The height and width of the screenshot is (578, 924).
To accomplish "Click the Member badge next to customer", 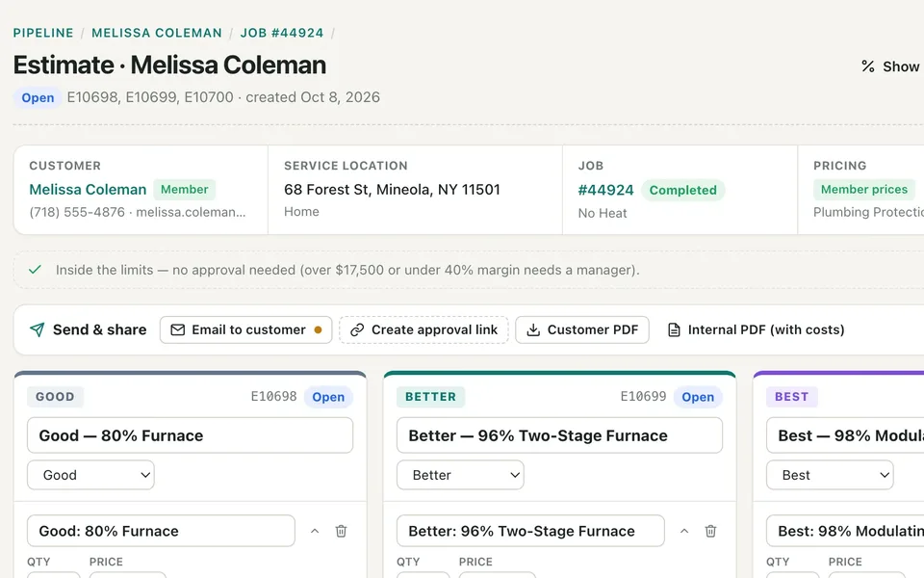I will 185,190.
